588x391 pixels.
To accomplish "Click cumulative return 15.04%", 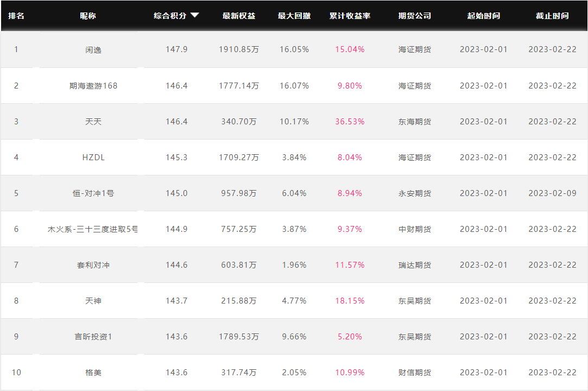I will [x=350, y=49].
